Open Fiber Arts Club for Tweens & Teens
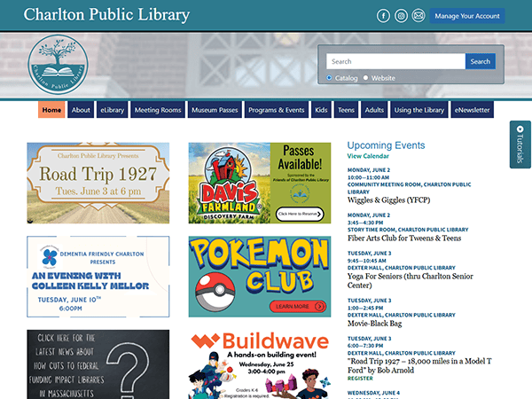 pyautogui.click(x=404, y=239)
